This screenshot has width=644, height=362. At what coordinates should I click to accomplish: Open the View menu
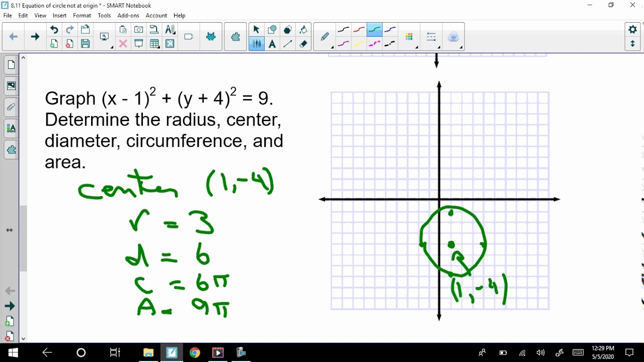[x=40, y=16]
